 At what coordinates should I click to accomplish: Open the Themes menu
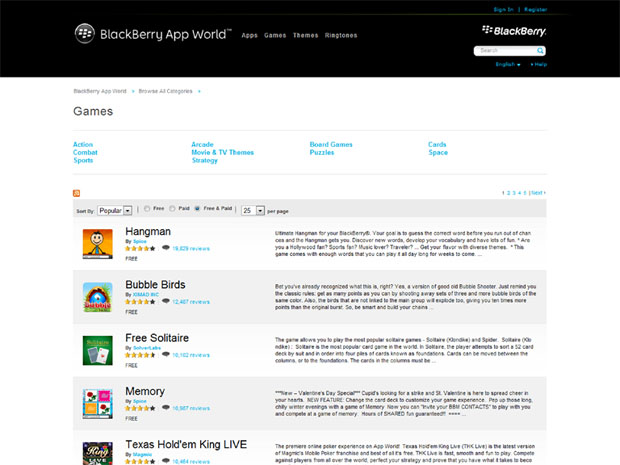306,35
